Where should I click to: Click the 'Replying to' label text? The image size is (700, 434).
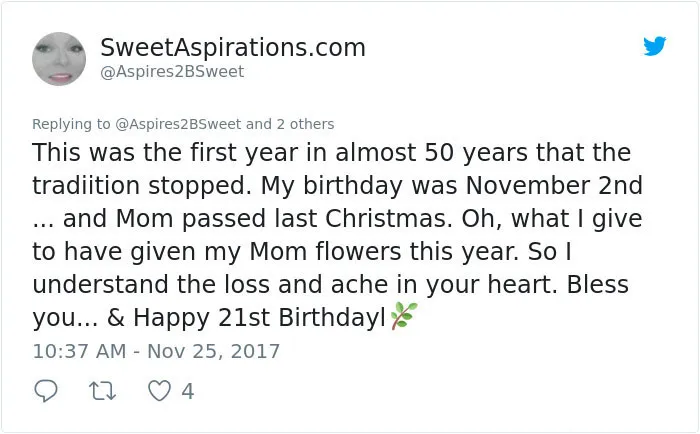pyautogui.click(x=71, y=124)
